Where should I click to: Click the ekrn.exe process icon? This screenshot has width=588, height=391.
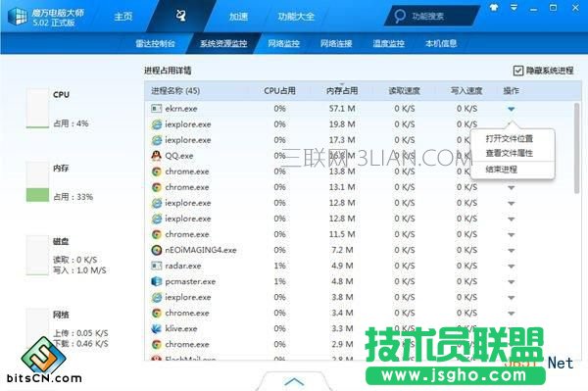click(157, 109)
